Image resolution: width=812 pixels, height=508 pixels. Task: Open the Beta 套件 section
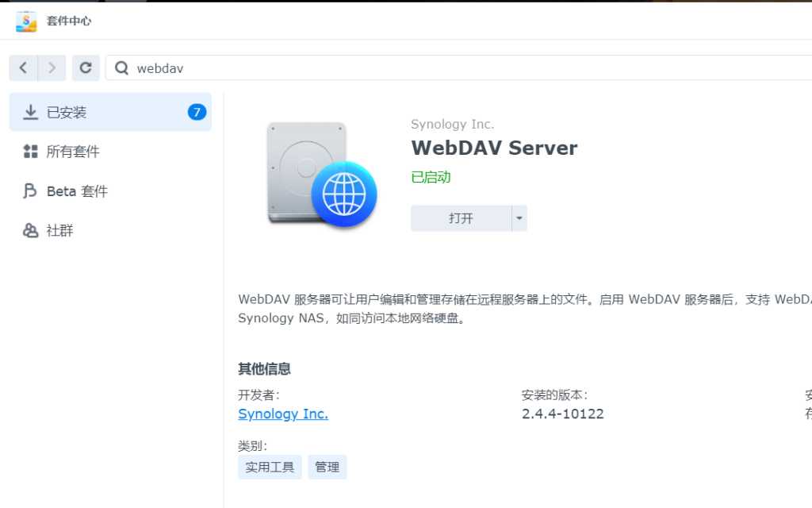point(110,190)
